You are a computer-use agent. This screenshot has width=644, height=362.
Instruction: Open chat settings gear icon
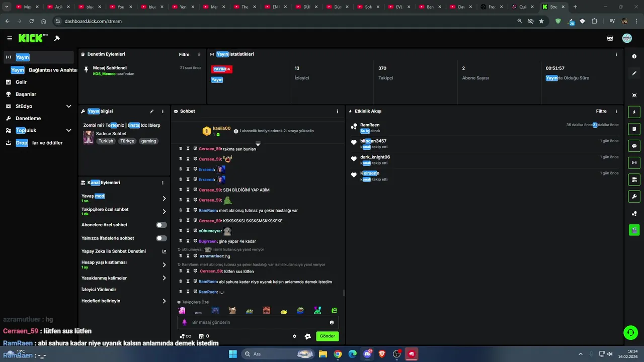(x=295, y=336)
